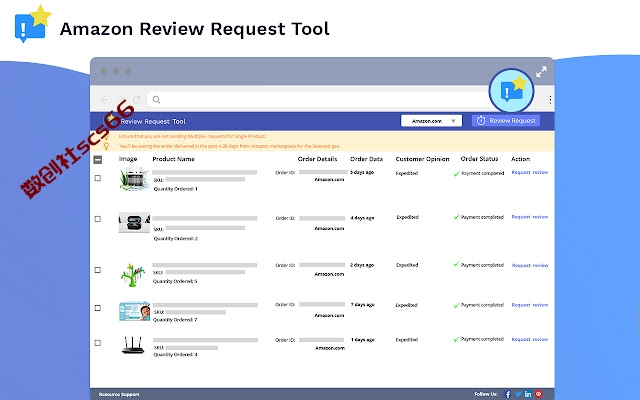Click 'Quantity Ordered: 5' text
The height and width of the screenshot is (400, 640).
pos(175,281)
